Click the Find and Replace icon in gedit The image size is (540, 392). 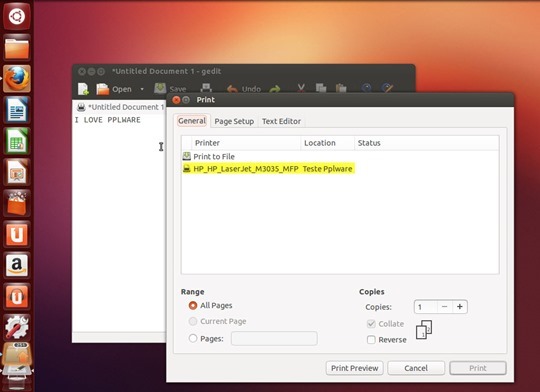click(387, 88)
